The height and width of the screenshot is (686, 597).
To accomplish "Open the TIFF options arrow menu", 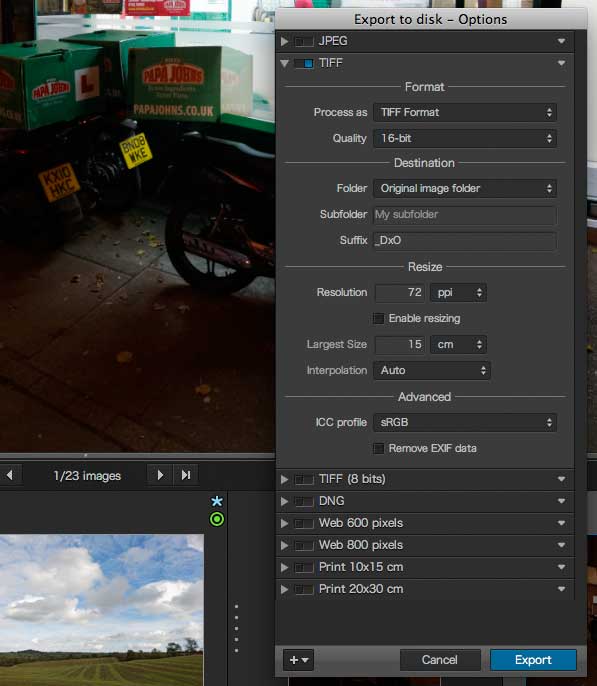I will click(x=561, y=63).
